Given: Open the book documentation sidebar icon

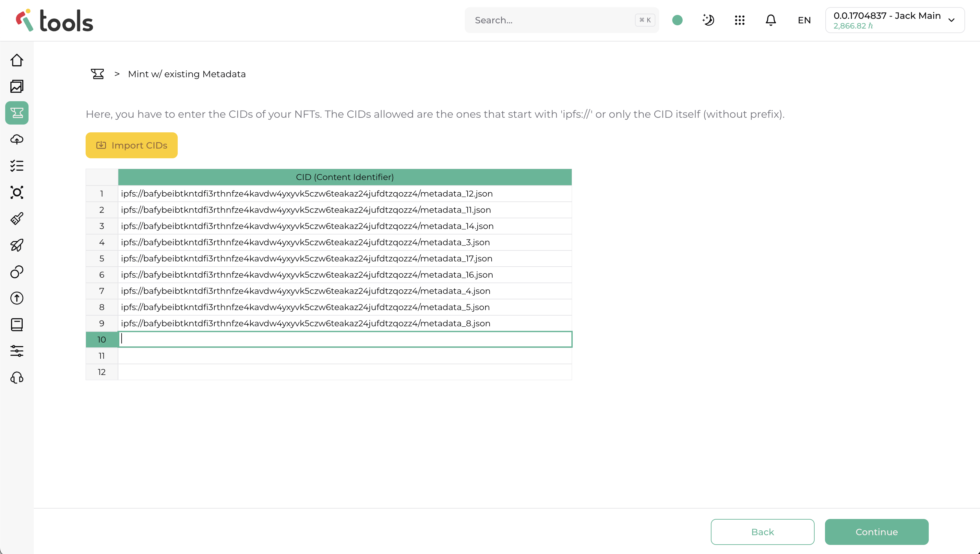Looking at the screenshot, I should point(17,325).
